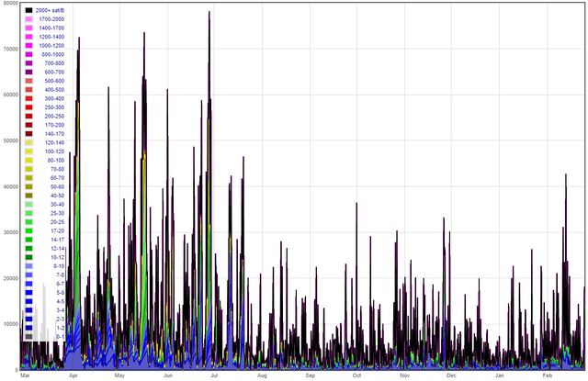The height and width of the screenshot is (381, 588).
Task: Click the 20000 value on the vertical axis
Action: [11, 278]
